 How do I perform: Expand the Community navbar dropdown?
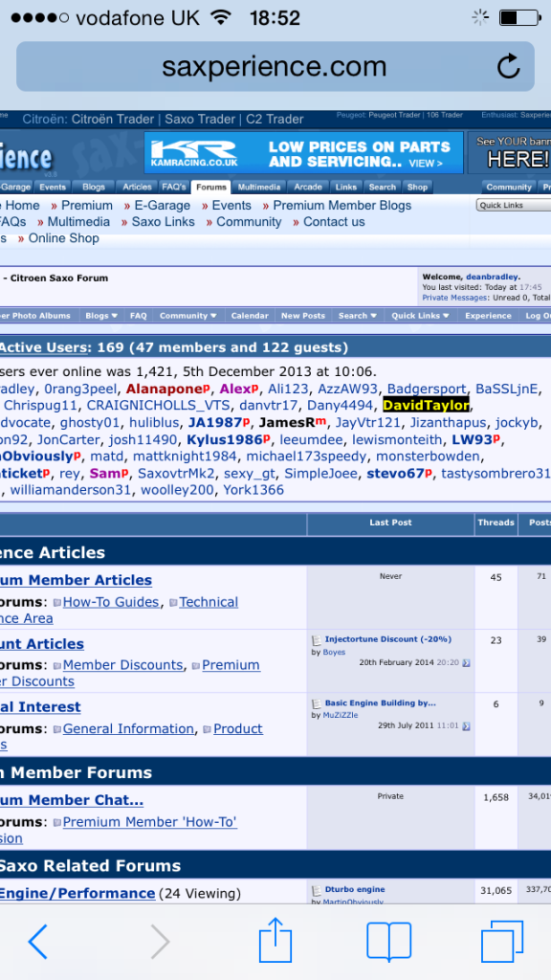click(188, 316)
